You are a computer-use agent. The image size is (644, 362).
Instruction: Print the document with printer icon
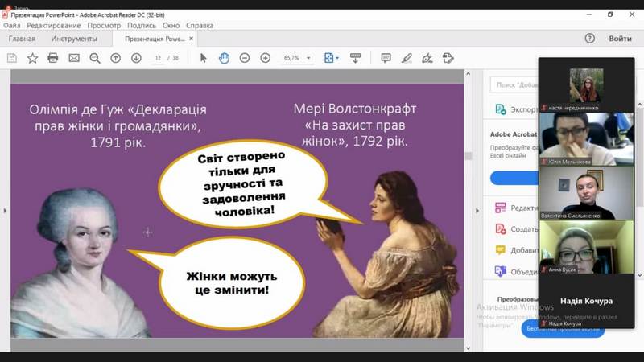click(53, 58)
